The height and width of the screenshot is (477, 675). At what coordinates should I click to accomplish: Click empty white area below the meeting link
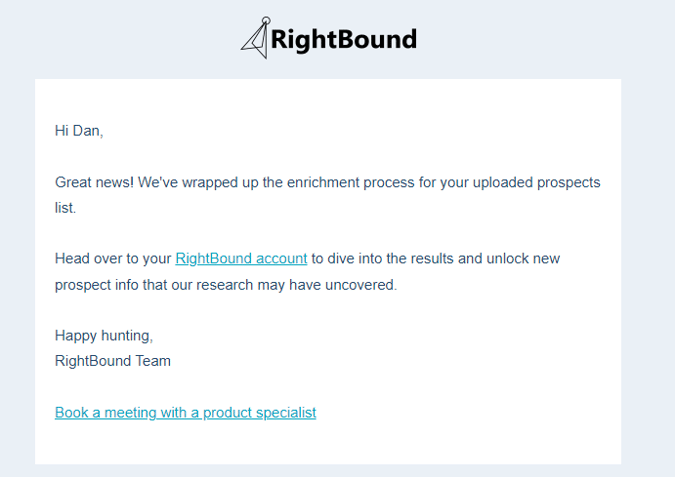(327, 443)
